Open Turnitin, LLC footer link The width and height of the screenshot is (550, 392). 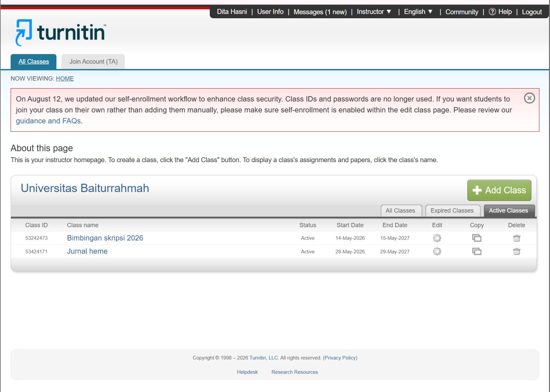pyautogui.click(x=263, y=358)
